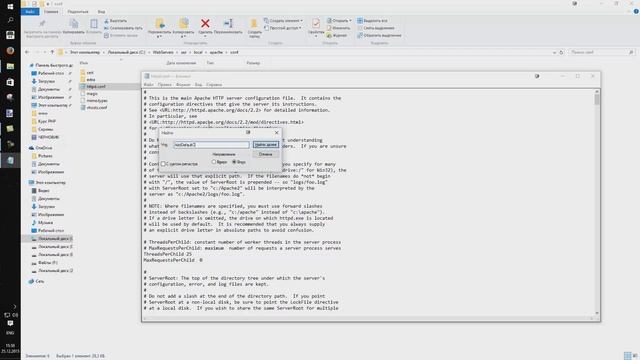Click the History (Журнал) ribbon command
The image size is (640, 360).
pyautogui.click(x=337, y=36)
